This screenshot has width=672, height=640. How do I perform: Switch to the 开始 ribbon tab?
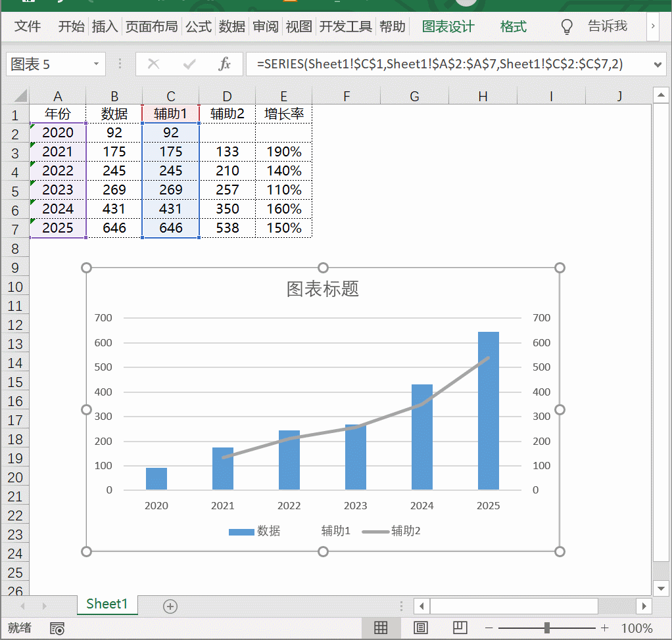pyautogui.click(x=71, y=26)
